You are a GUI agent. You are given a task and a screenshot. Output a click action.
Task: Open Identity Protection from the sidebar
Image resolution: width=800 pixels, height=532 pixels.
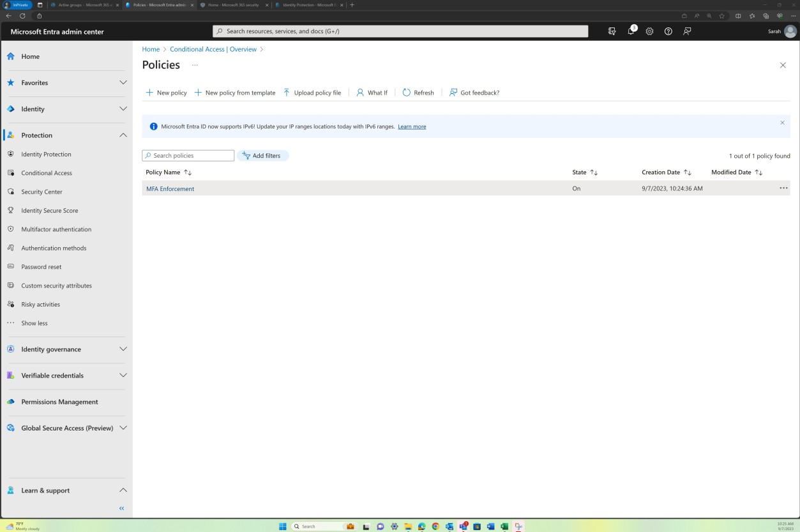click(x=47, y=154)
